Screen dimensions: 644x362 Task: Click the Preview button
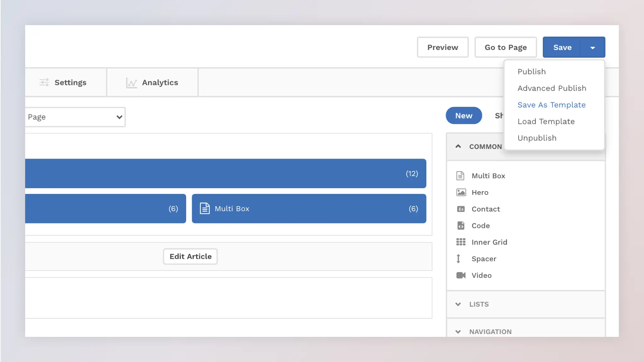coord(442,47)
